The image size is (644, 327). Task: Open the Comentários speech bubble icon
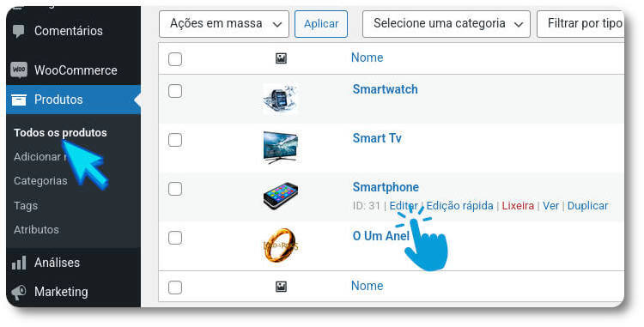(x=19, y=31)
